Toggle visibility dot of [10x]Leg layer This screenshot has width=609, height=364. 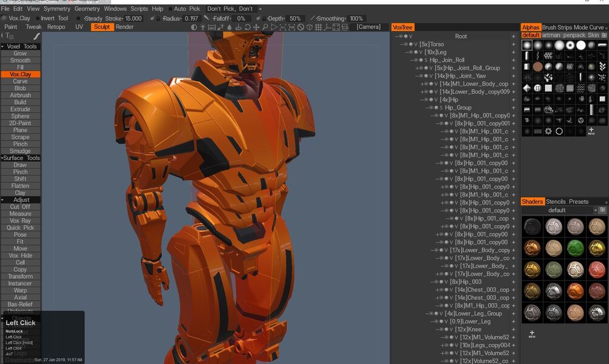coord(416,52)
